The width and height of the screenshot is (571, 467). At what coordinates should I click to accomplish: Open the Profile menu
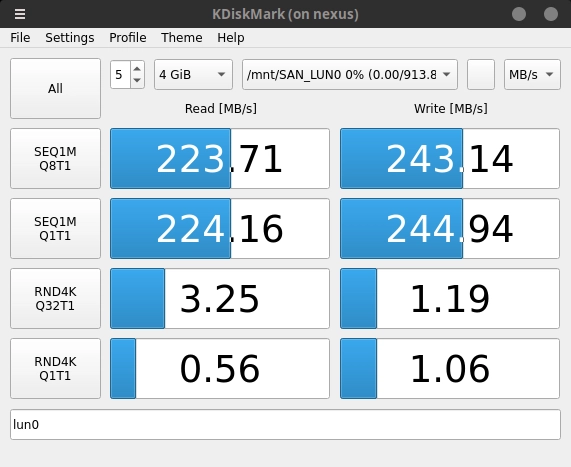click(127, 38)
